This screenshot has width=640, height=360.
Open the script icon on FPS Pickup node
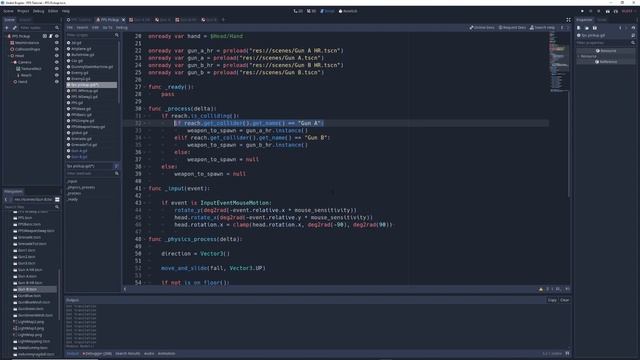click(x=51, y=36)
